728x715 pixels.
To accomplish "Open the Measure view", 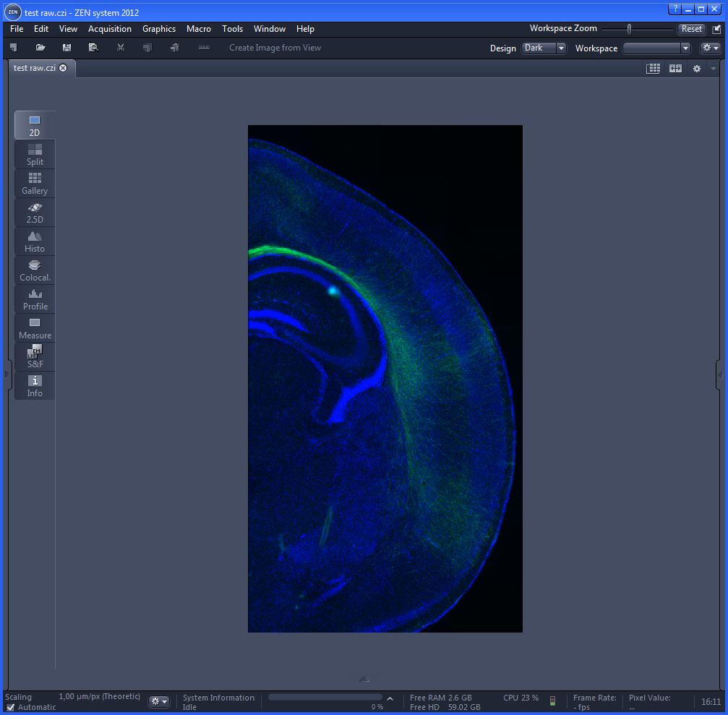I will coord(35,327).
